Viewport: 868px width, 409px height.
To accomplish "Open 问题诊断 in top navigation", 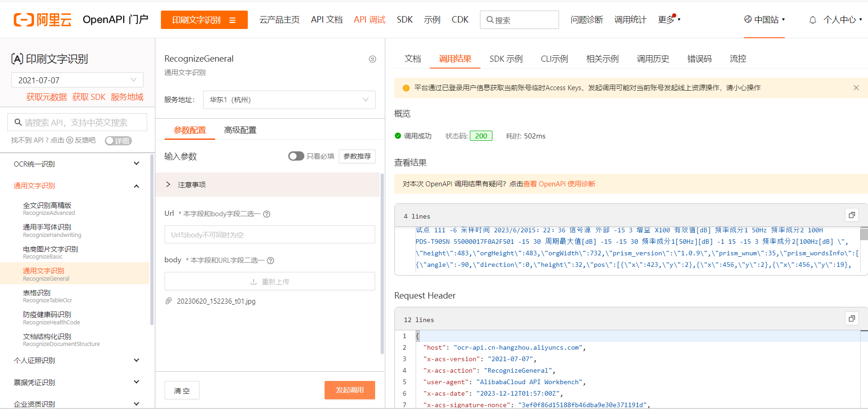I will click(587, 20).
